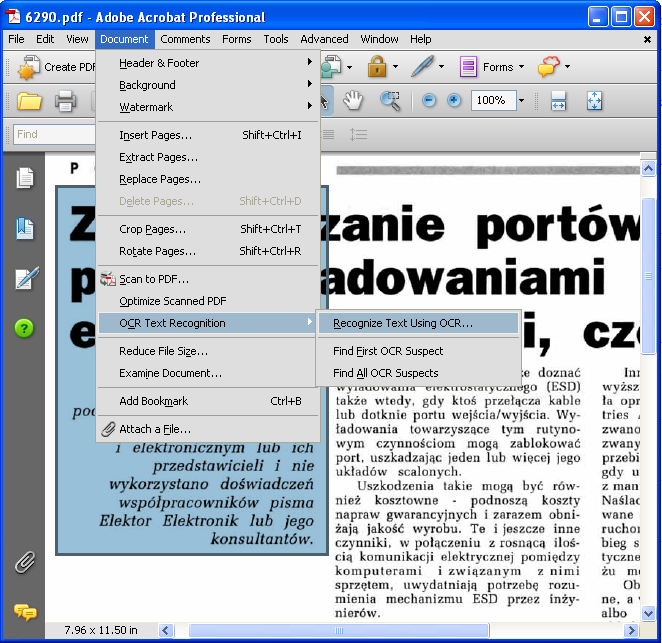Click the zoom out minus button

pos(429,101)
